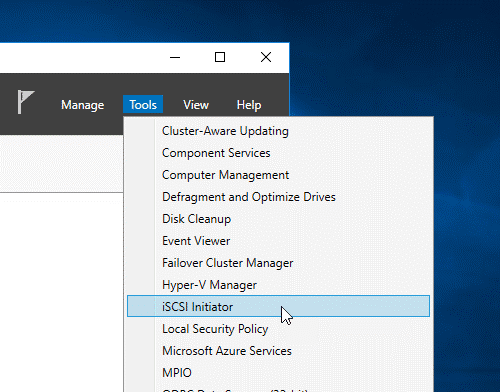This screenshot has width=500, height=392.
Task: Start Disk Cleanup tool
Action: [x=278, y=219]
